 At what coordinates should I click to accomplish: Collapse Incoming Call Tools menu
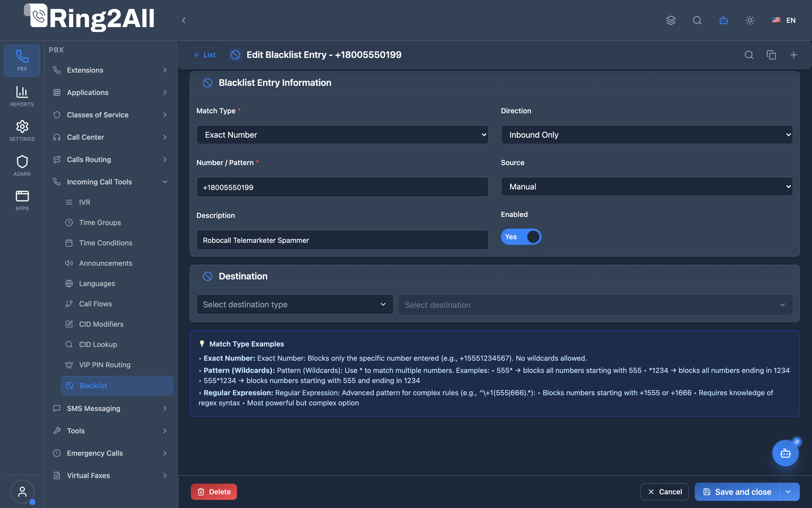[x=110, y=182]
